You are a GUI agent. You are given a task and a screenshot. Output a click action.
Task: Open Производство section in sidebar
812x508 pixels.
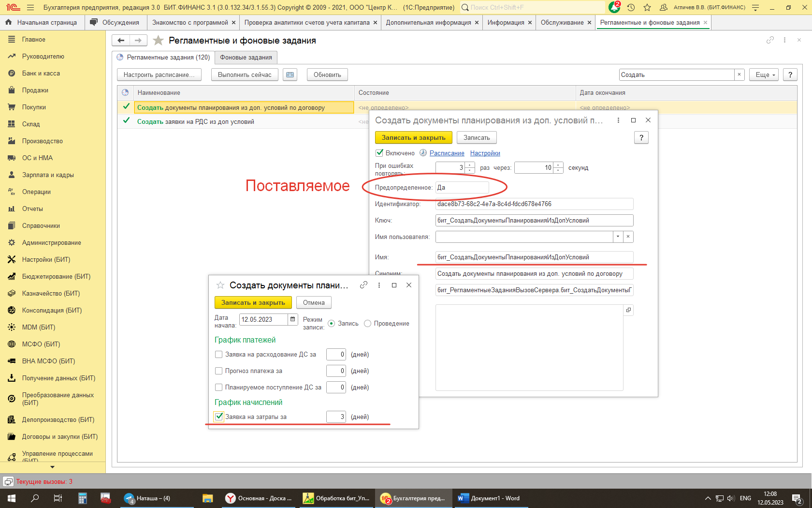[43, 141]
